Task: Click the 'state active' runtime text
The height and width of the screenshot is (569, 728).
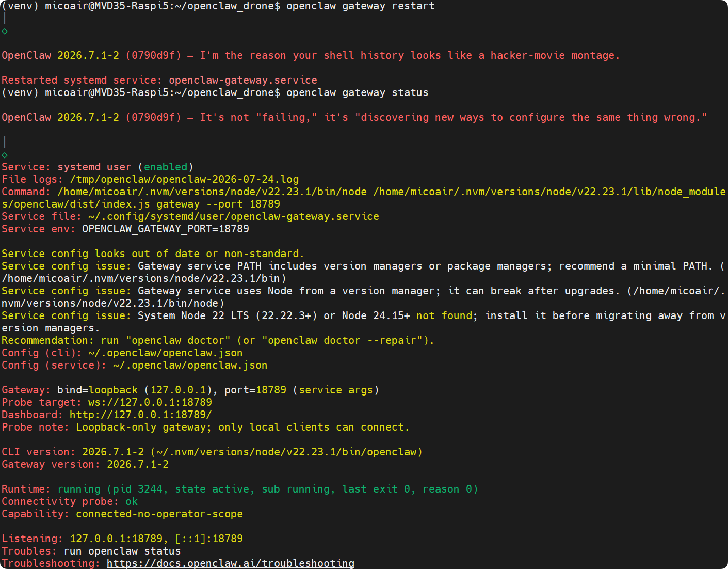Action: tap(212, 489)
